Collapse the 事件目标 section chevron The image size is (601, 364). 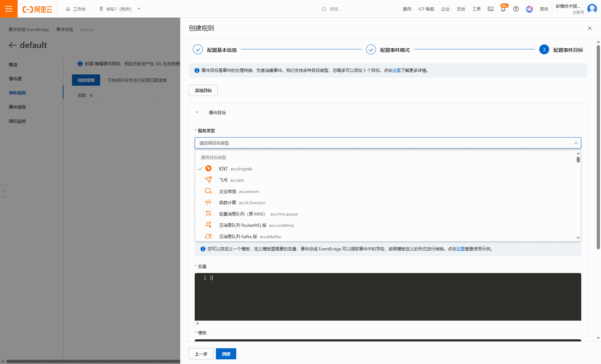pos(197,113)
